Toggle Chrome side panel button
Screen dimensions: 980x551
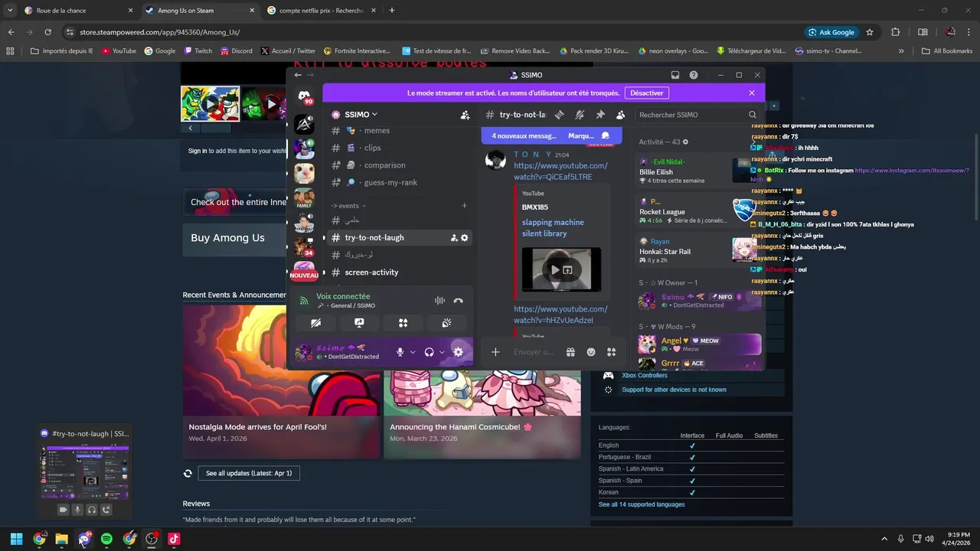923,32
